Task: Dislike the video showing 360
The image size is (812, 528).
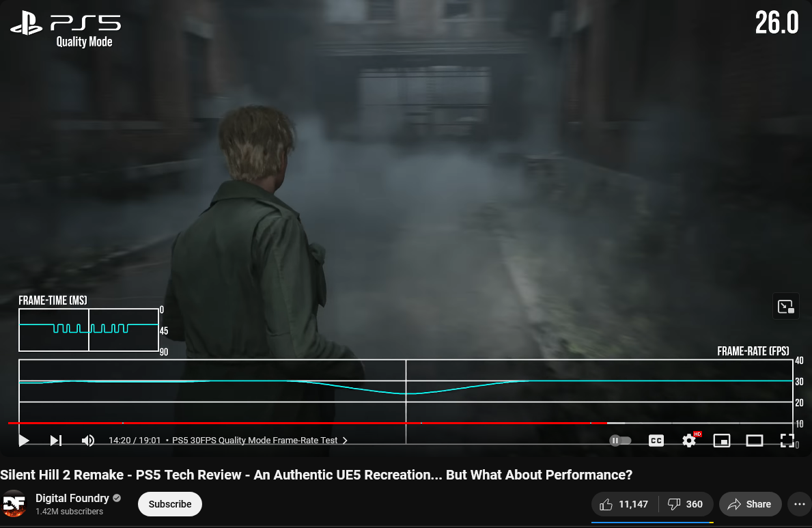Action: [686, 504]
